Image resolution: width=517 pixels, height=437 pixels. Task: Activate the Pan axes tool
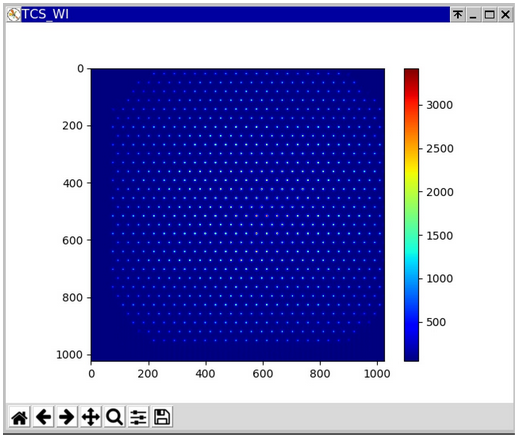91,417
